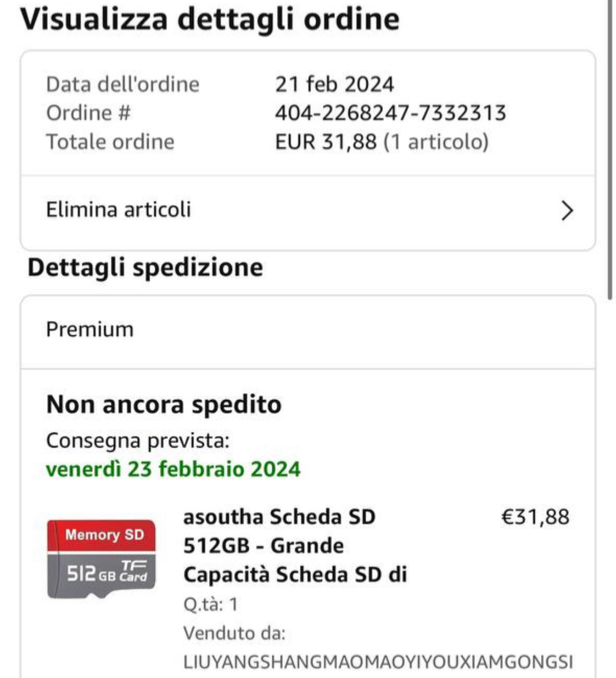616x678 pixels.
Task: Click the product price €31,88
Action: (535, 517)
